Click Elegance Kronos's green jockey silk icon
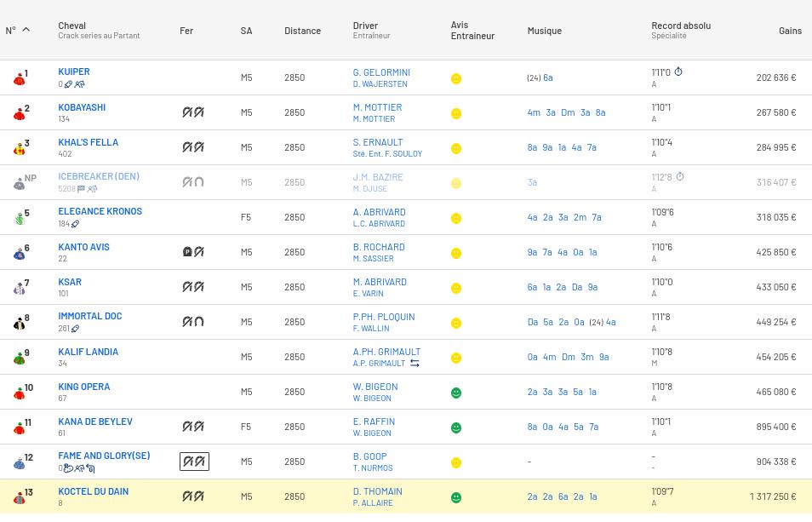The image size is (812, 522). [x=19, y=218]
